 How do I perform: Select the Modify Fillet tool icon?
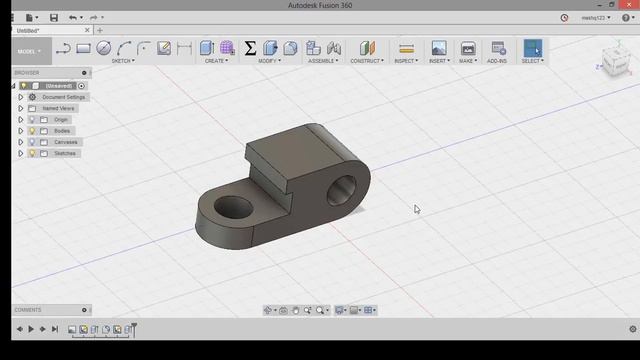[290, 48]
